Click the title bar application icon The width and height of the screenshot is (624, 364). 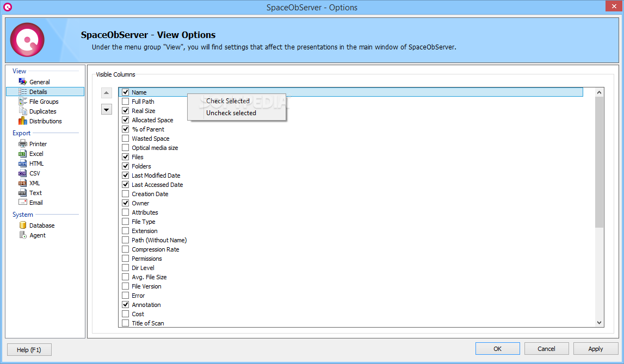click(8, 7)
